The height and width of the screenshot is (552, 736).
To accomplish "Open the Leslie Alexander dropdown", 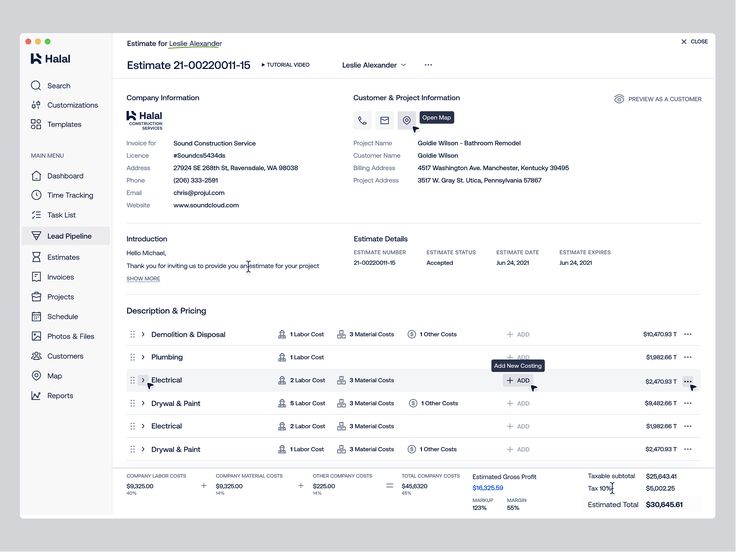I will tap(374, 65).
